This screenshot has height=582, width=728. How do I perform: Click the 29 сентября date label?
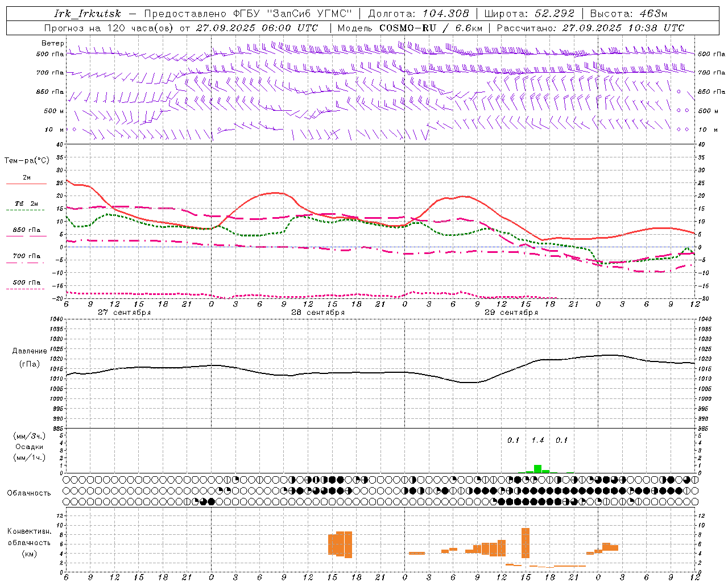(x=511, y=313)
